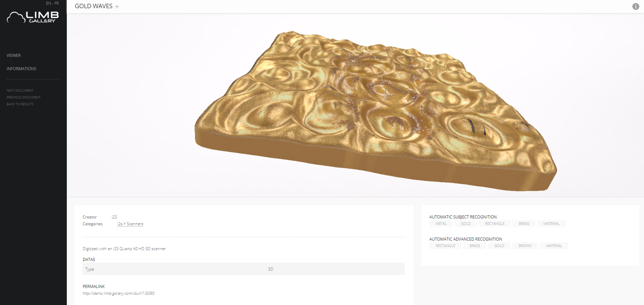
Task: Click the AUTOMATIC ADVANCED RECOGNITION heading
Action: 466,239
